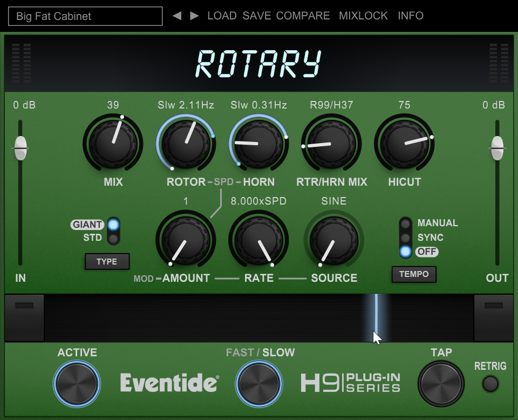
Task: Click the Eventide logo
Action: [169, 383]
